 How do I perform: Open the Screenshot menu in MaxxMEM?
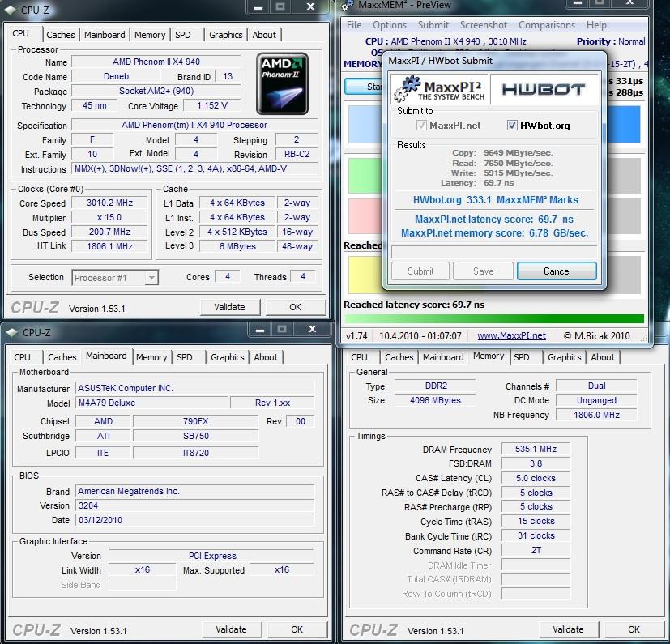(x=484, y=25)
